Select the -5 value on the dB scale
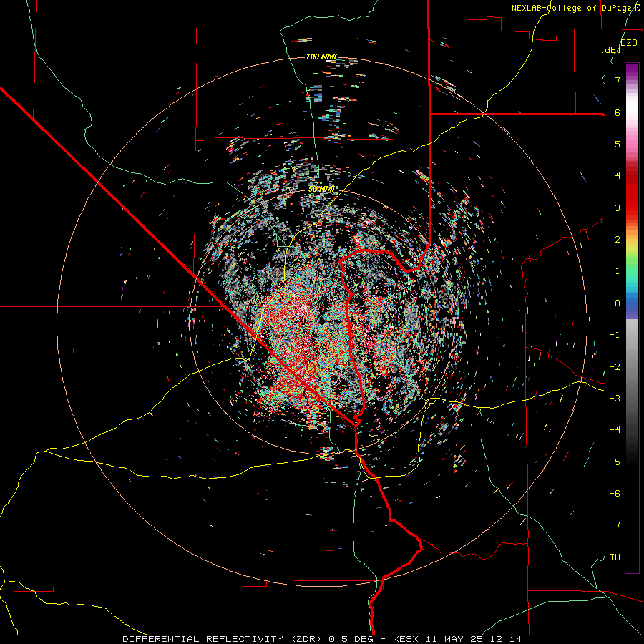Screen dimensions: 644x644 click(615, 462)
